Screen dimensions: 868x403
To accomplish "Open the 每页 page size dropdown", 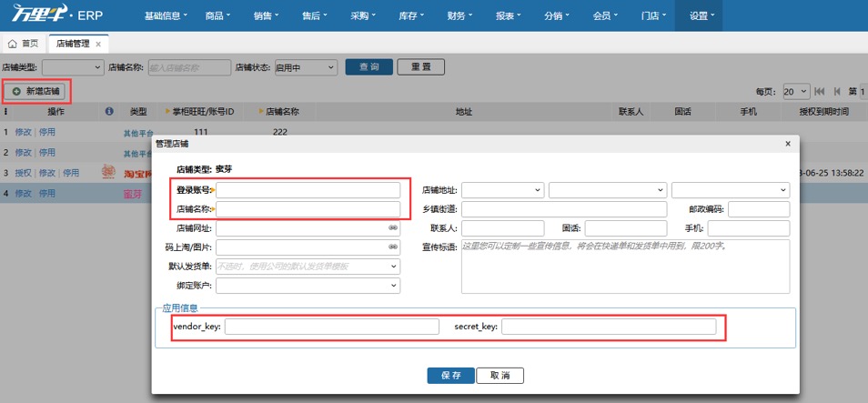I will pos(797,91).
